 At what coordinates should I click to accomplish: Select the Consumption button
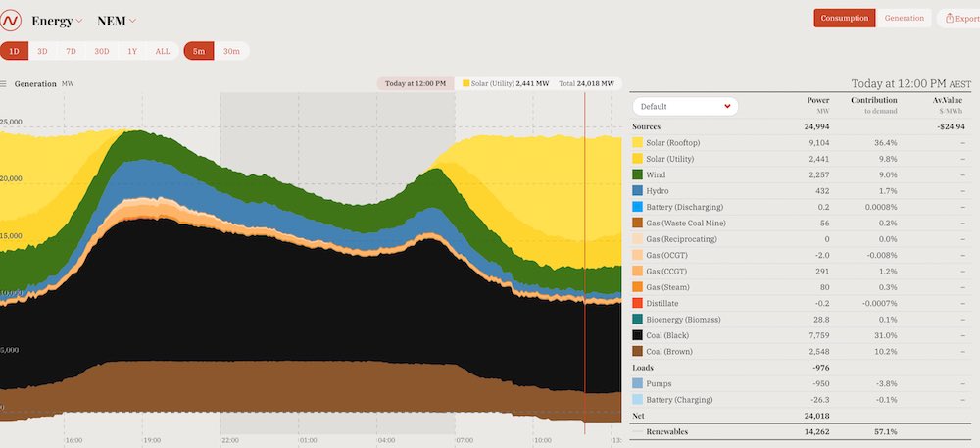(843, 18)
